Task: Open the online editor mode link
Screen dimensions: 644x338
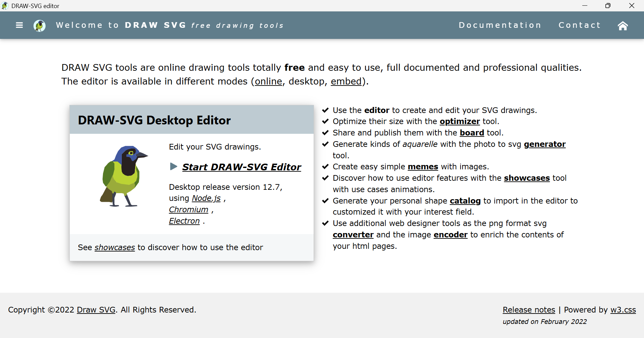Action: [x=268, y=81]
